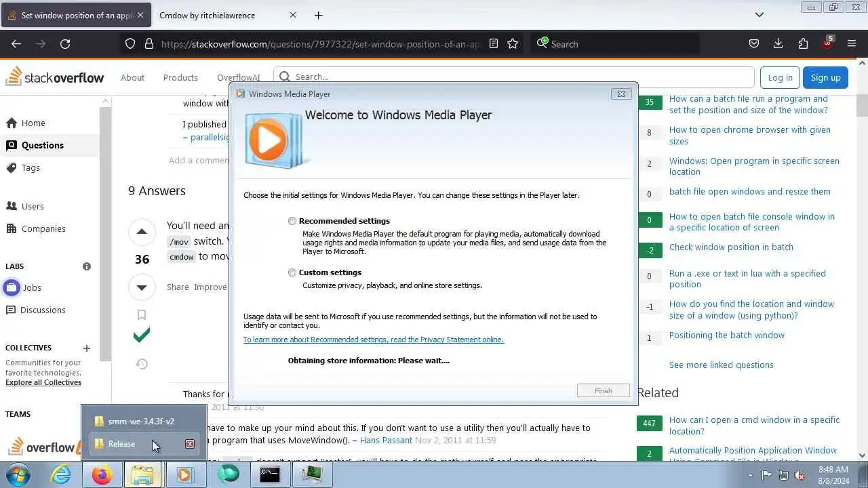This screenshot has height=488, width=868.
Task: Click plus icon beside Collectives
Action: 87,348
